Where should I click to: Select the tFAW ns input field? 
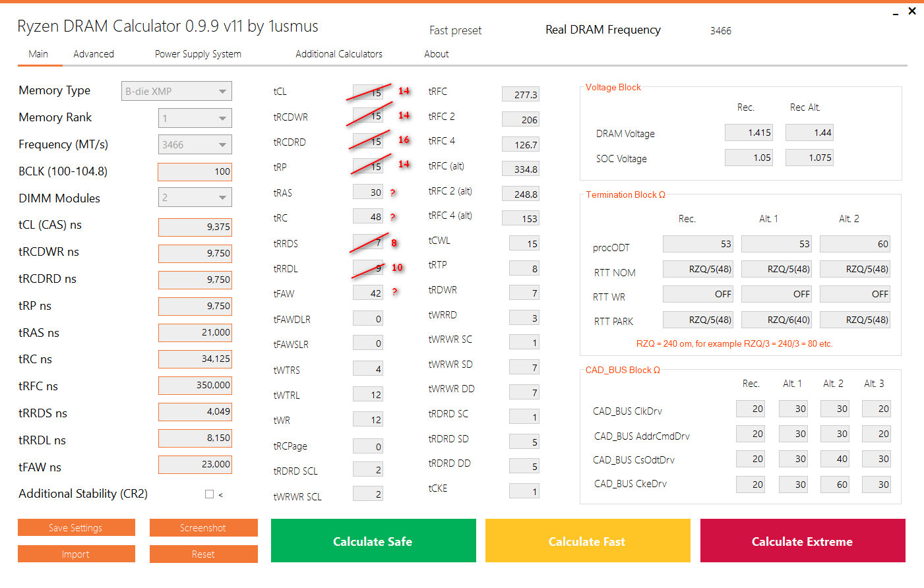195,464
